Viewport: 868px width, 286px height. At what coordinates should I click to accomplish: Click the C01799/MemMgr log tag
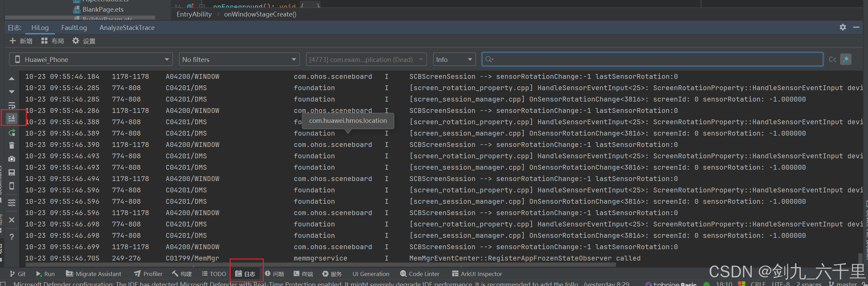(192, 258)
